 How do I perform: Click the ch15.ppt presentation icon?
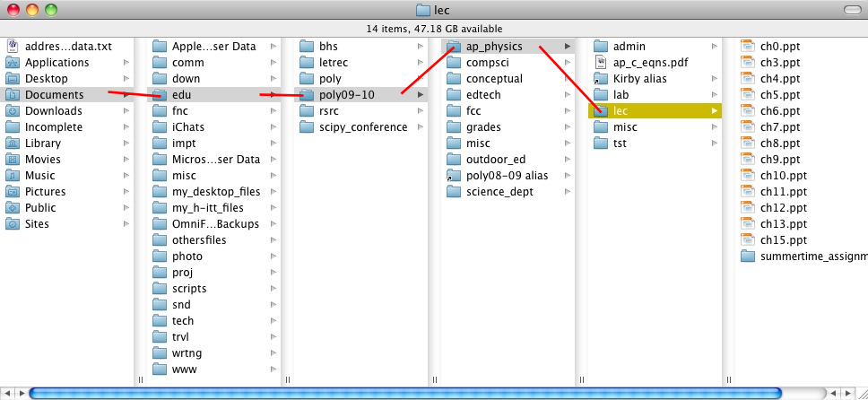click(747, 239)
